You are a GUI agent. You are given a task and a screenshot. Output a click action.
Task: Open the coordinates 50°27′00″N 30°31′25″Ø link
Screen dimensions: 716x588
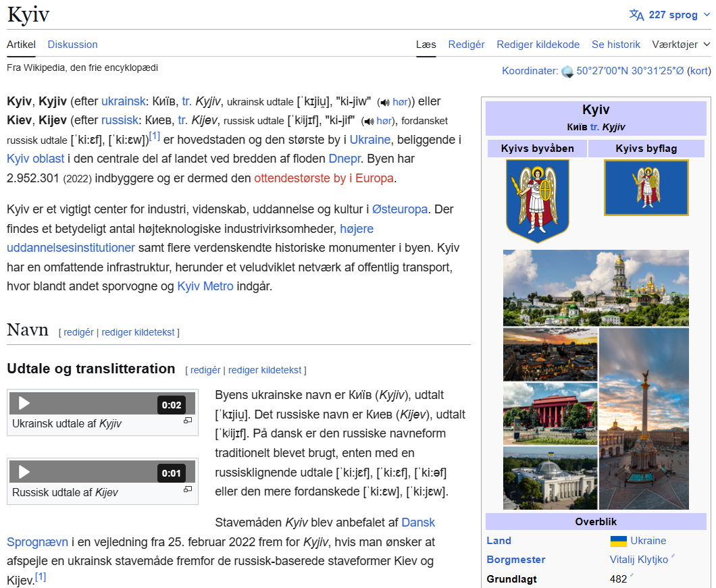coord(630,71)
